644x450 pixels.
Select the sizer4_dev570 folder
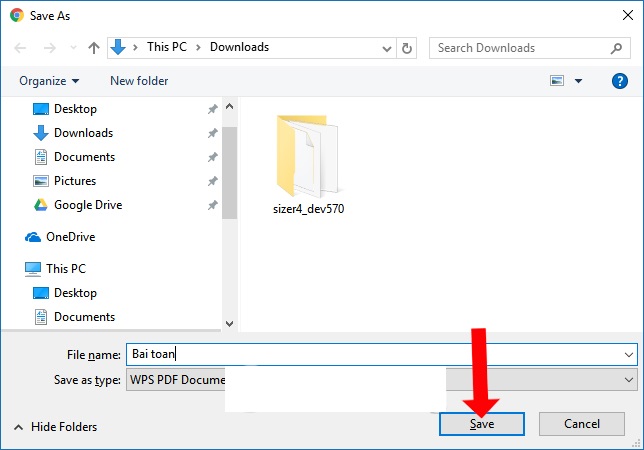pyautogui.click(x=308, y=164)
